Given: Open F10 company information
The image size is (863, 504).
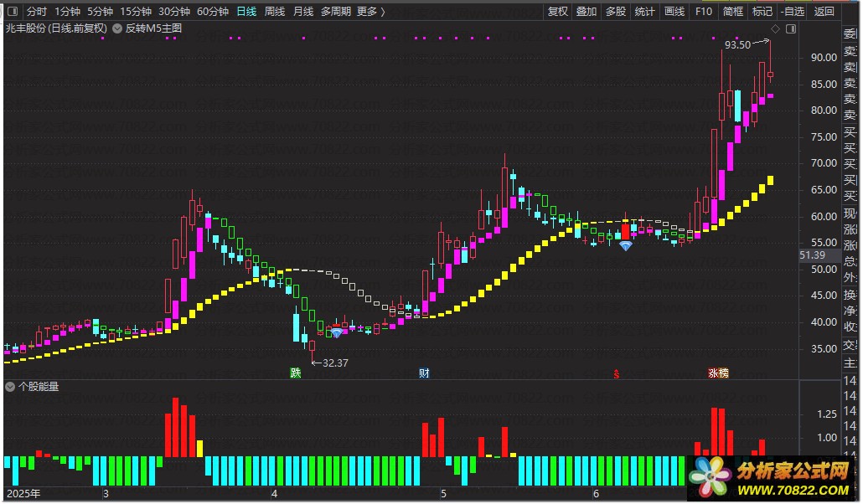Looking at the screenshot, I should point(704,11).
